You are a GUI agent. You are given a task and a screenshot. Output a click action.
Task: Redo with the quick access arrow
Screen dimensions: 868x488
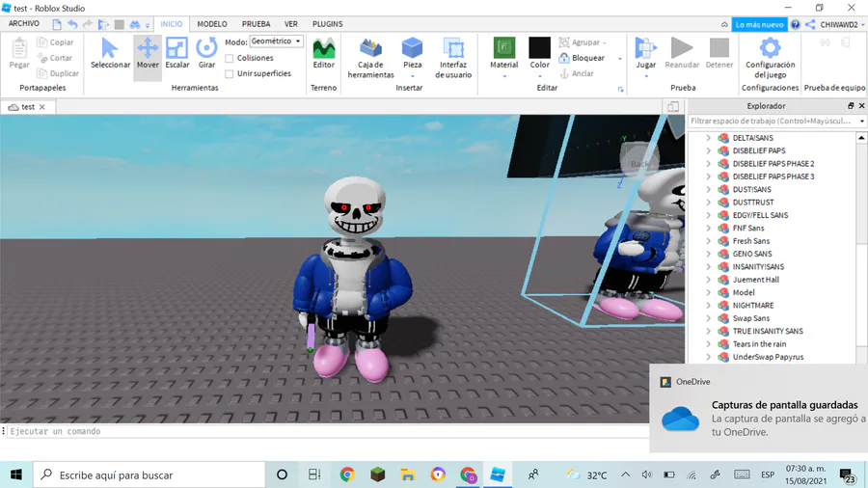pos(88,24)
